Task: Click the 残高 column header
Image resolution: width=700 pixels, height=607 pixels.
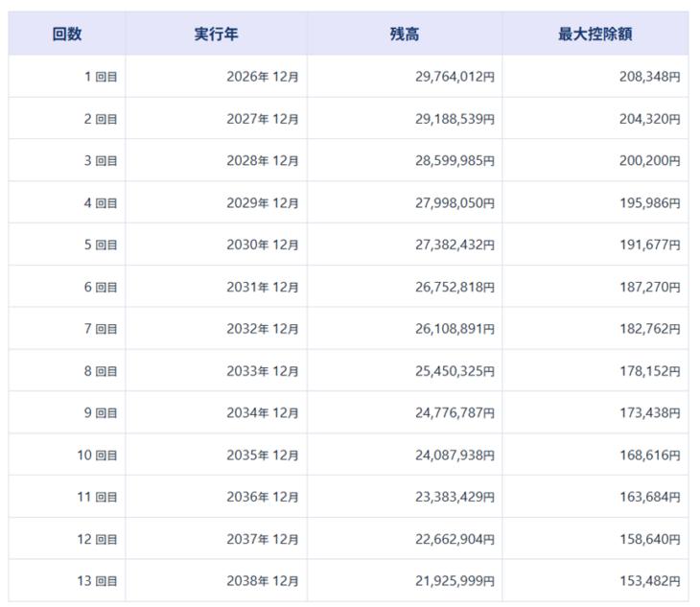Action: tap(405, 35)
